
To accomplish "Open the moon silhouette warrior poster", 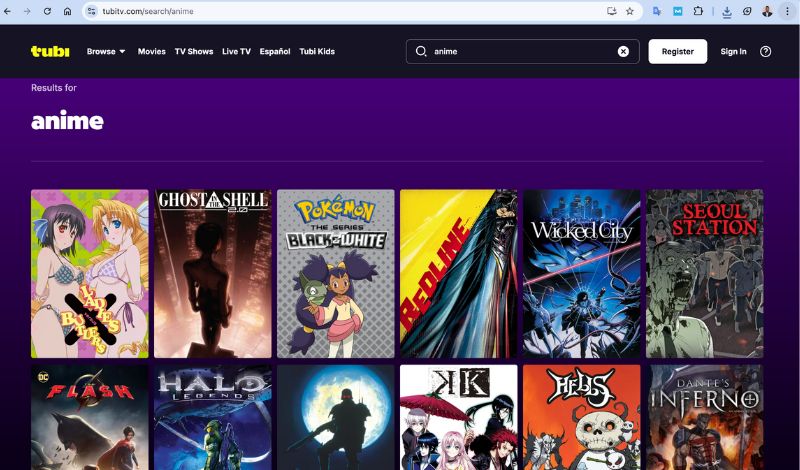I will [x=336, y=417].
